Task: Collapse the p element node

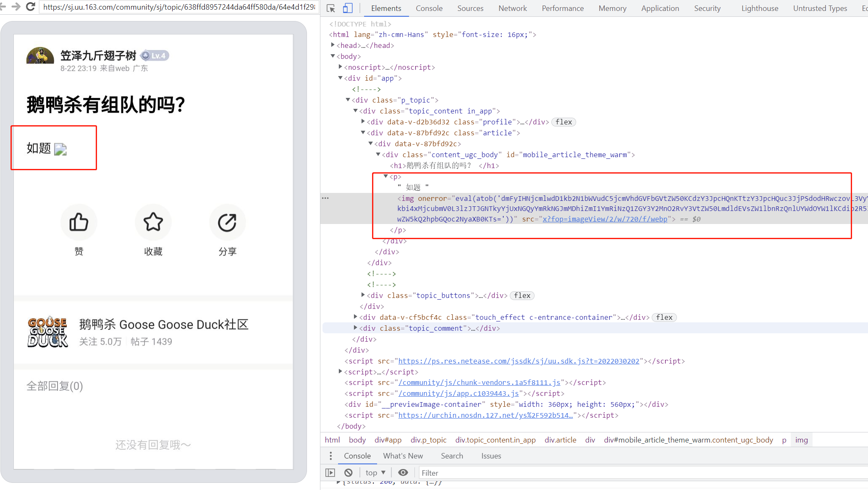Action: 385,176
